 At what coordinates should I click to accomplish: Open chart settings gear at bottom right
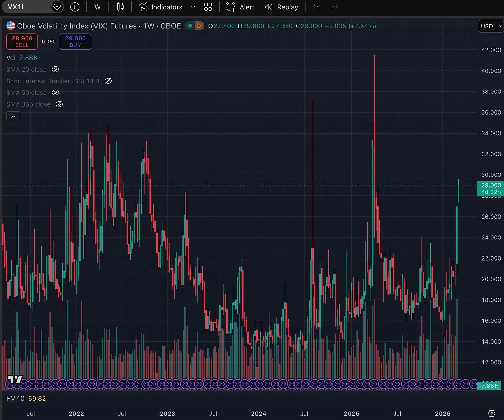pyautogui.click(x=492, y=413)
